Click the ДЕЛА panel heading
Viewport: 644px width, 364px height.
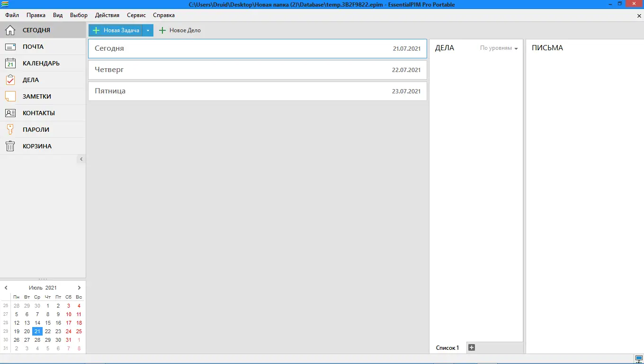[x=445, y=48]
